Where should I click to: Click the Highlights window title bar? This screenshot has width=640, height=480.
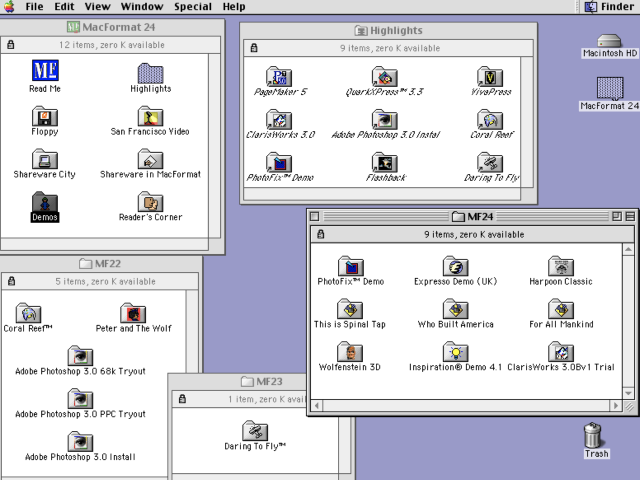pyautogui.click(x=388, y=31)
